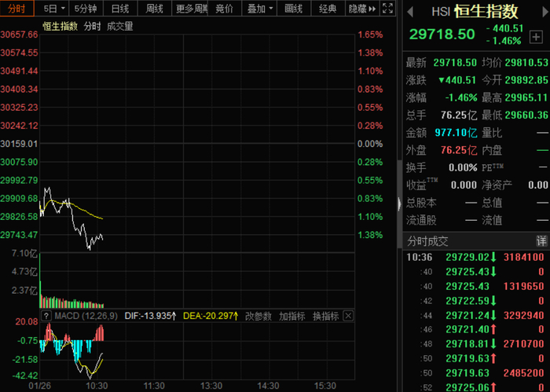Click the 恒生指数 chart legend label

pyautogui.click(x=60, y=26)
